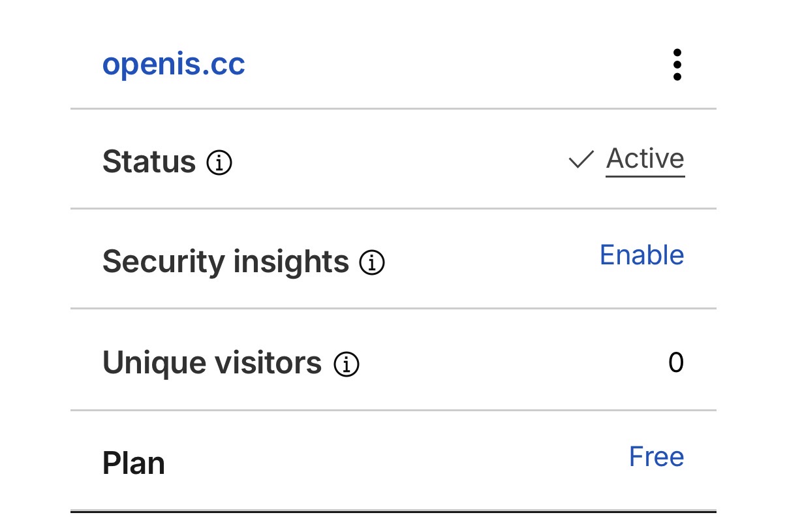Click the info icon beside Status
Screen dimensions: 787x532
pos(219,163)
